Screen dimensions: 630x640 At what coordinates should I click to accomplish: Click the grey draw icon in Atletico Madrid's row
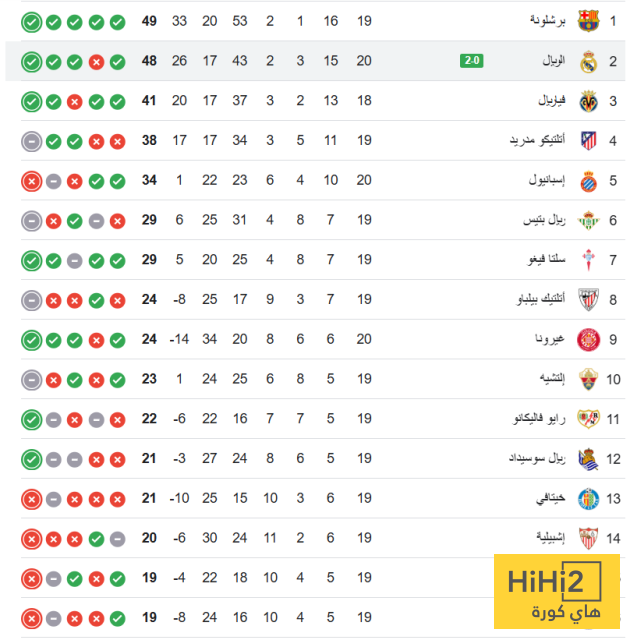(x=31, y=141)
